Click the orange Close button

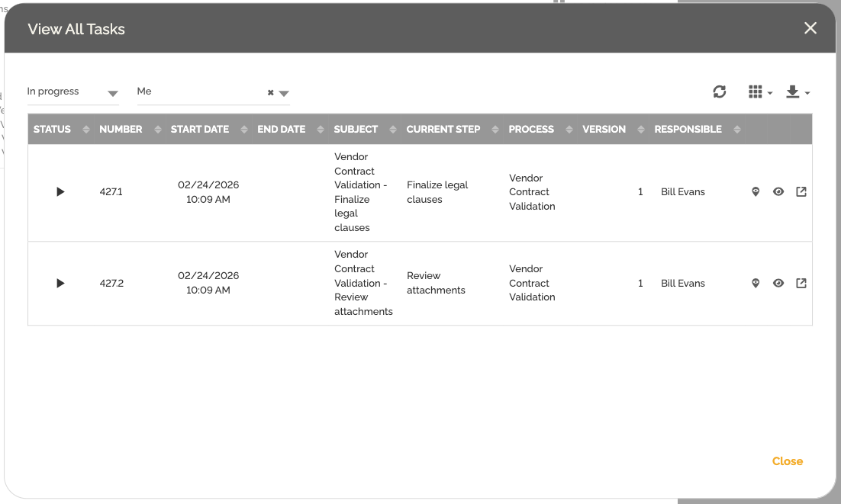[x=787, y=461]
